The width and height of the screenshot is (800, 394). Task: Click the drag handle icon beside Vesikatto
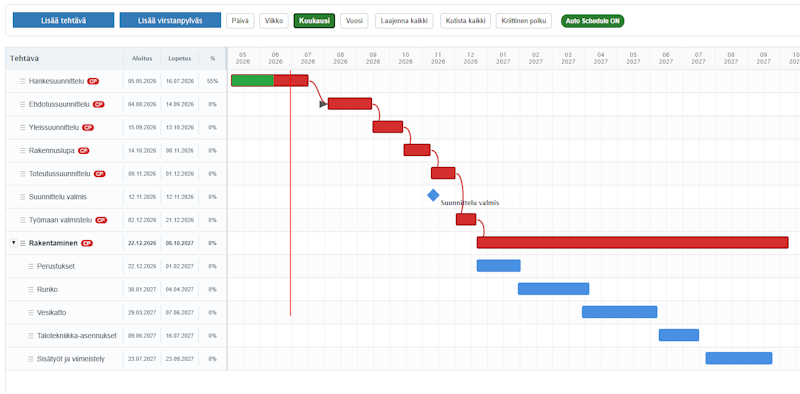click(x=31, y=312)
